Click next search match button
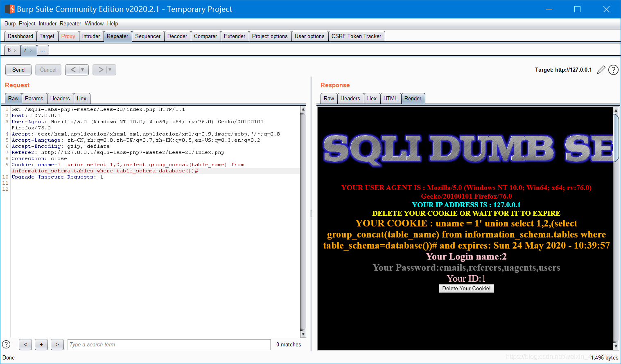The image size is (621, 364). pos(57,344)
